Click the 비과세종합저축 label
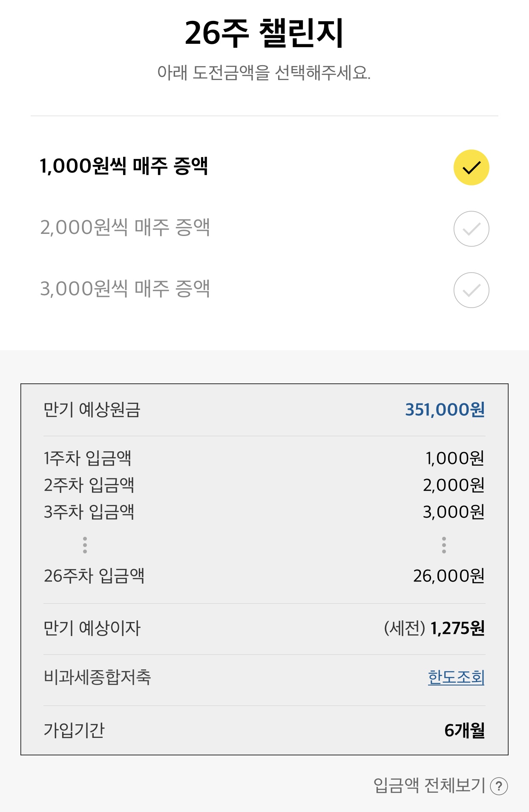Viewport: 529px width, 812px height. (x=97, y=677)
